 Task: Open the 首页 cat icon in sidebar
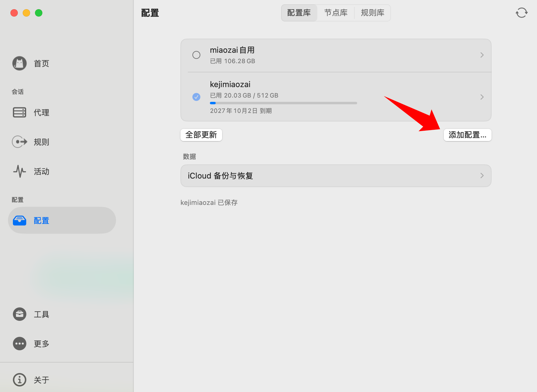tap(19, 63)
